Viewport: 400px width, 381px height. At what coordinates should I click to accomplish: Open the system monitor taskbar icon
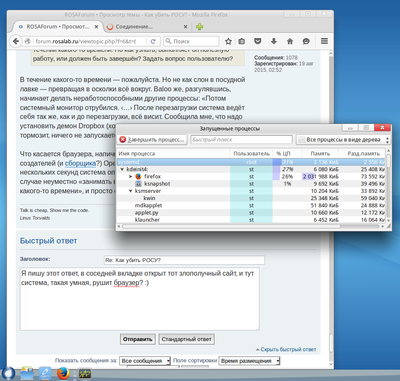(x=85, y=374)
